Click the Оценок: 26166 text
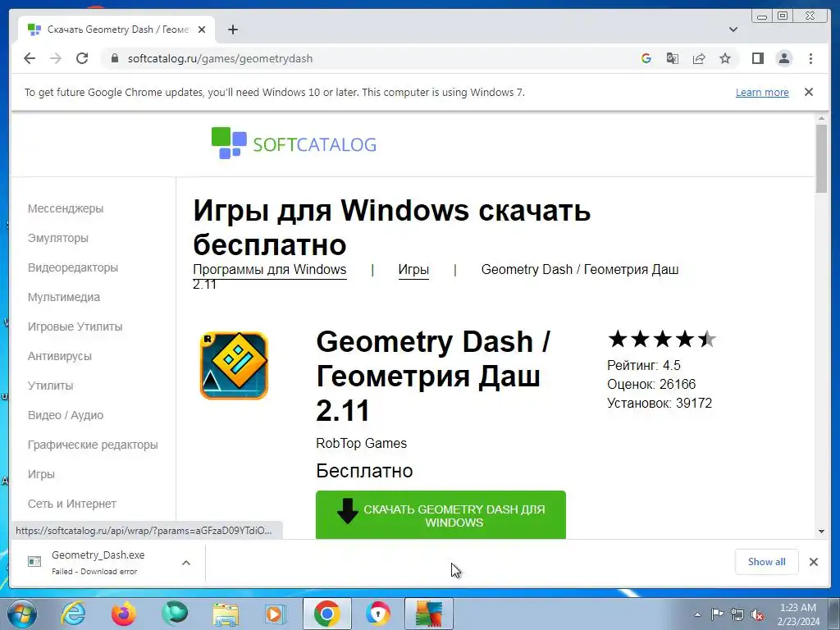Viewport: 840px width, 630px height. (x=651, y=384)
